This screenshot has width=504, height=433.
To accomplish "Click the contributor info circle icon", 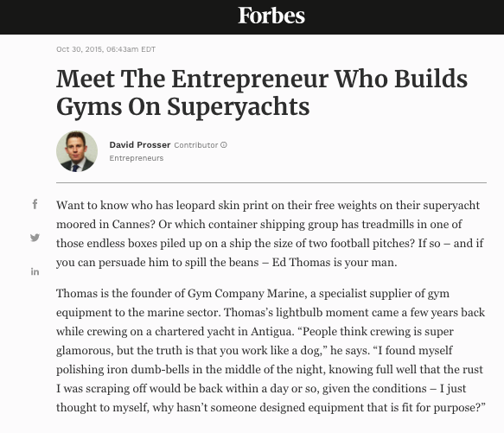I will (224, 145).
